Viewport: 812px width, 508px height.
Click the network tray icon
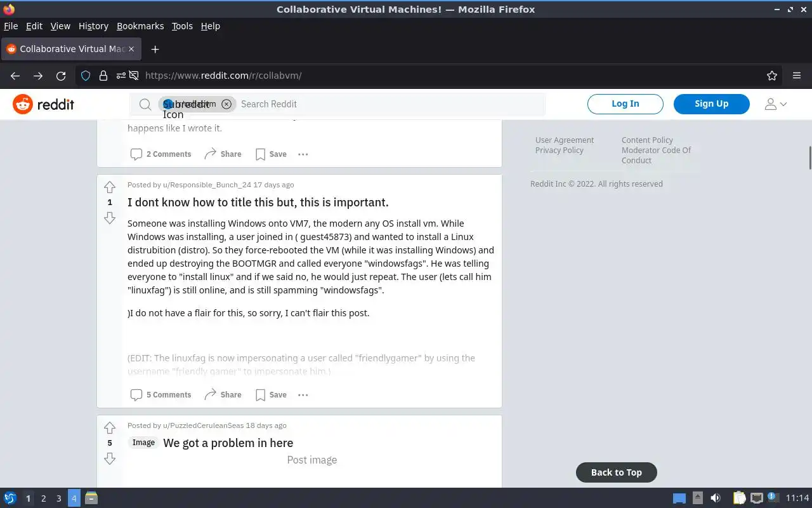click(757, 498)
